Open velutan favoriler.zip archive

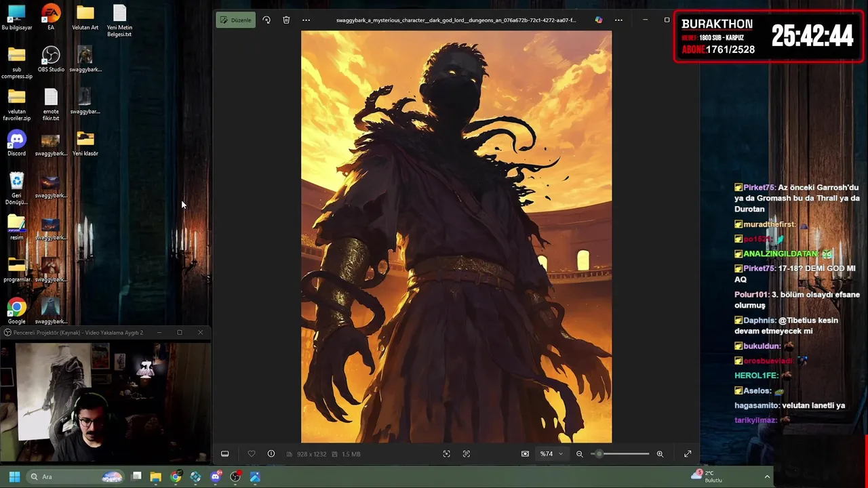17,105
